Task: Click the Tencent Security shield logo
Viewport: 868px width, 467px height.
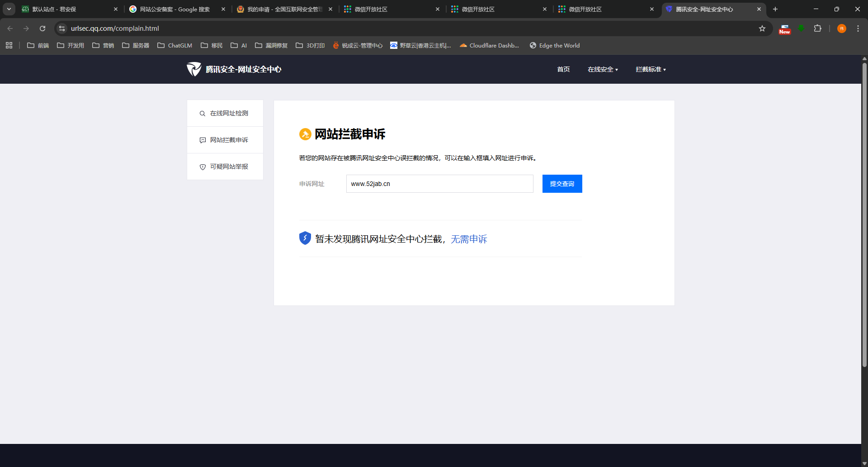Action: point(194,69)
